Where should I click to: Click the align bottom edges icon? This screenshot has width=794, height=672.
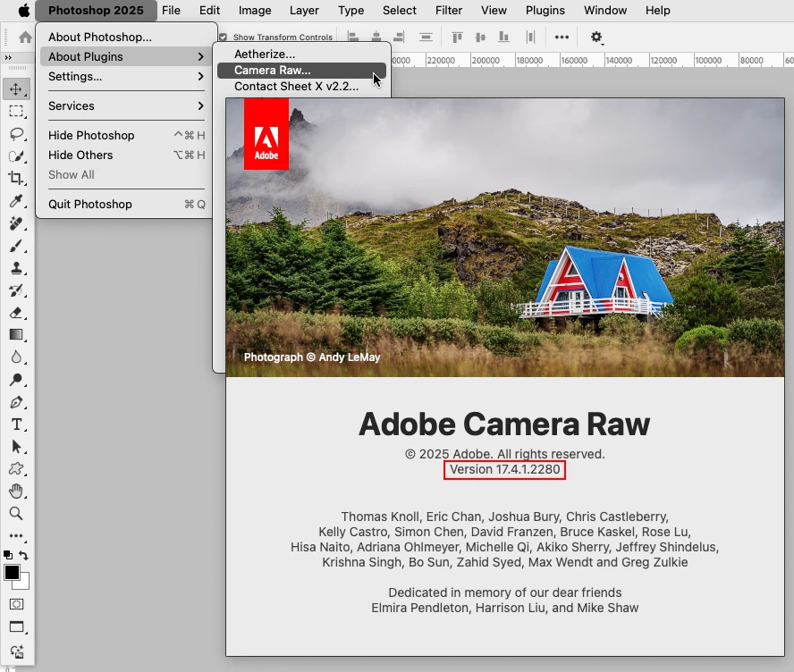(x=503, y=37)
